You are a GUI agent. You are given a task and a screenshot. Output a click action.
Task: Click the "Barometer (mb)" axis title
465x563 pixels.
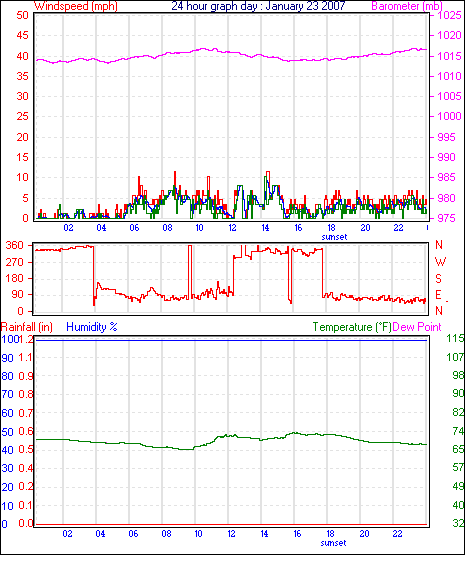coord(407,6)
